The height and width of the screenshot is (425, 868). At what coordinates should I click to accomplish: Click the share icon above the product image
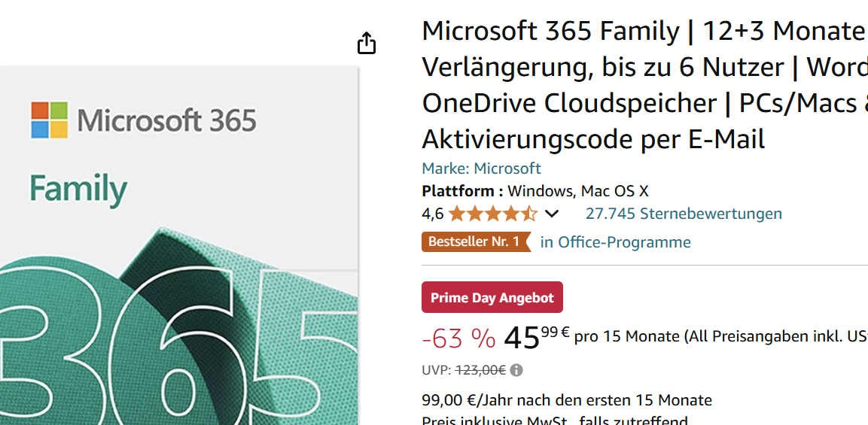(366, 43)
